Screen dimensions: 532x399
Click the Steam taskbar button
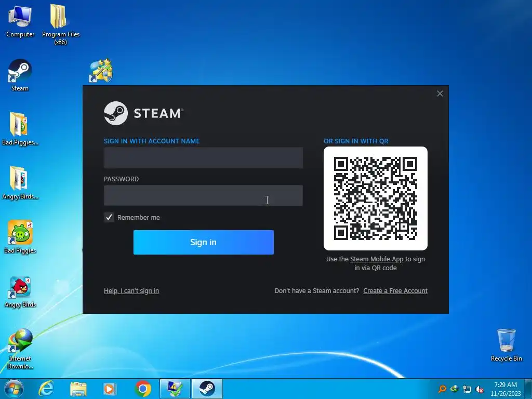pos(207,389)
